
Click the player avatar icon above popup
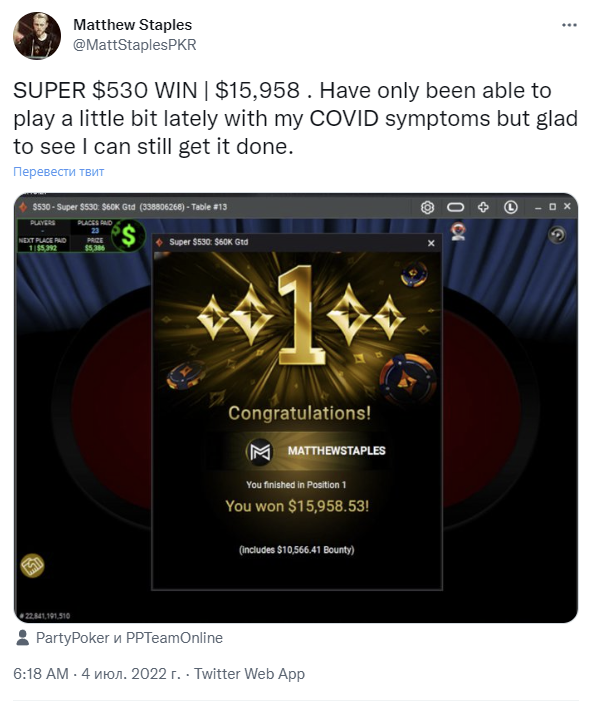coord(458,231)
